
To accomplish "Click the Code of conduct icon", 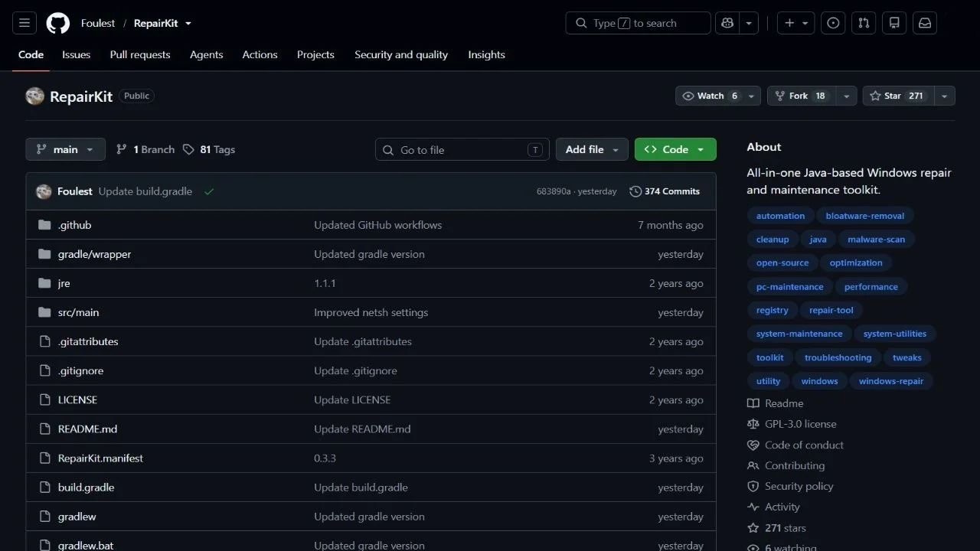I will [x=753, y=445].
